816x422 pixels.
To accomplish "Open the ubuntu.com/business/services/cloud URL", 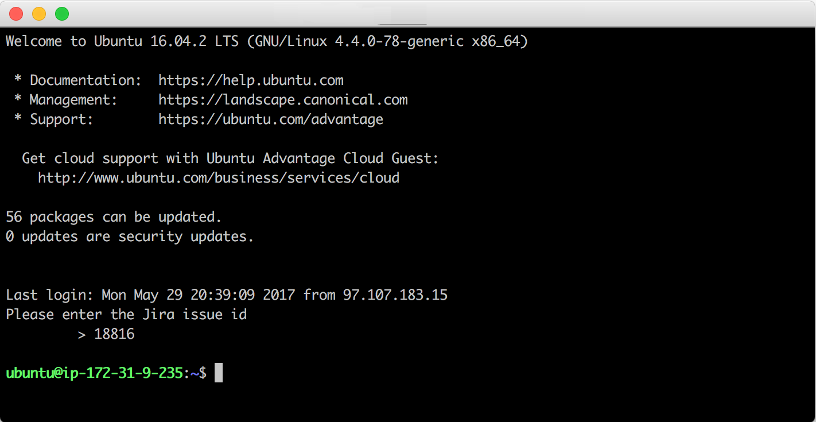I will 219,178.
